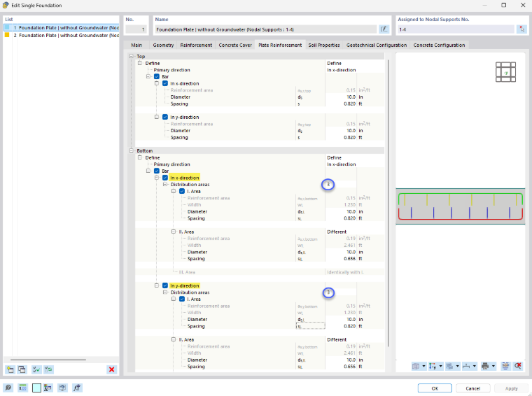Image resolution: width=532 pixels, height=396 pixels.
Task: Click the invert selection icon under list
Action: 48,369
